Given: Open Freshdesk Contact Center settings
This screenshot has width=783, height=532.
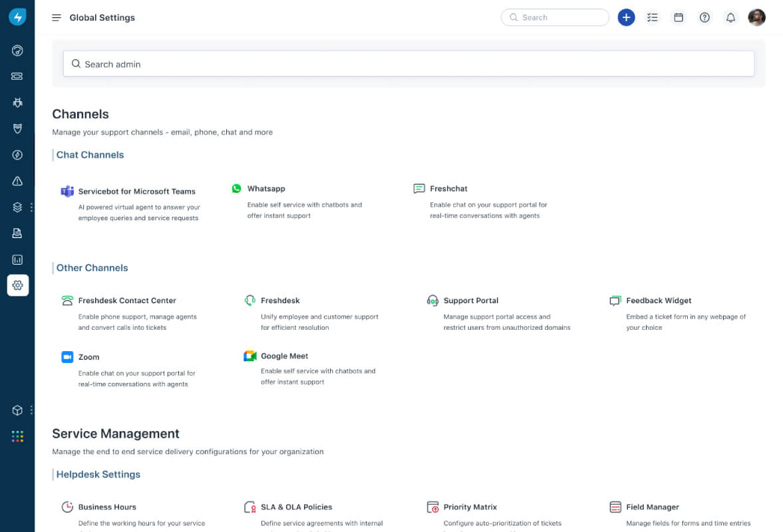Looking at the screenshot, I should 127,301.
